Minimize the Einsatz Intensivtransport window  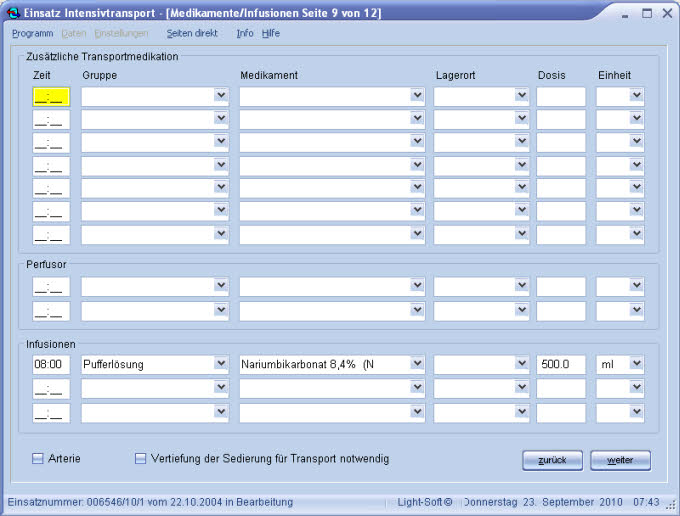point(625,14)
